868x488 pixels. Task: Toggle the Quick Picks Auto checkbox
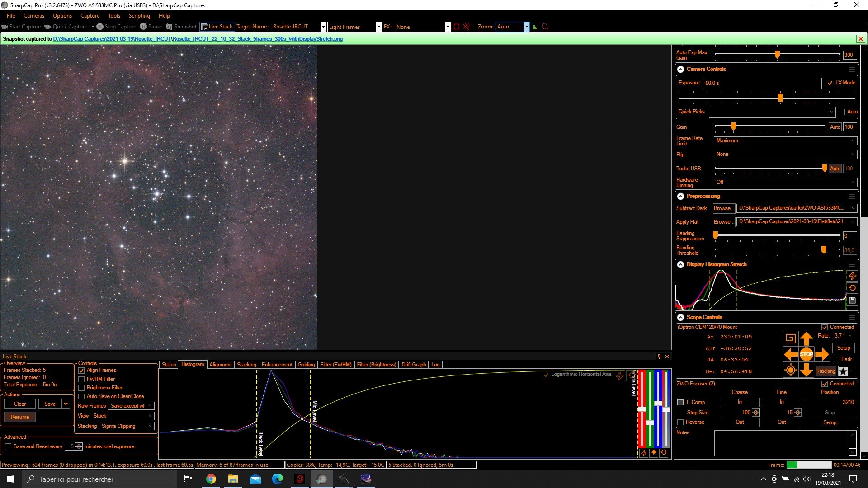[842, 112]
